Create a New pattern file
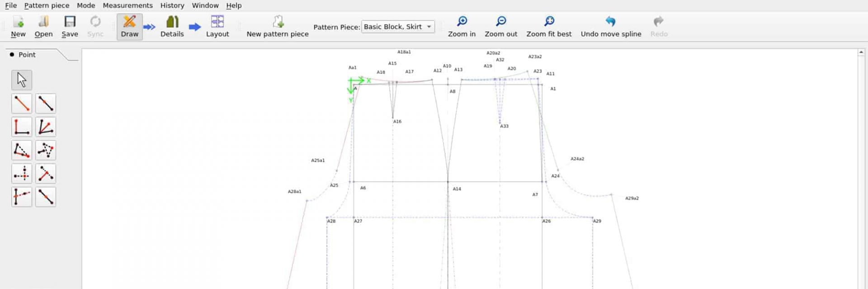The image size is (868, 289). click(18, 27)
